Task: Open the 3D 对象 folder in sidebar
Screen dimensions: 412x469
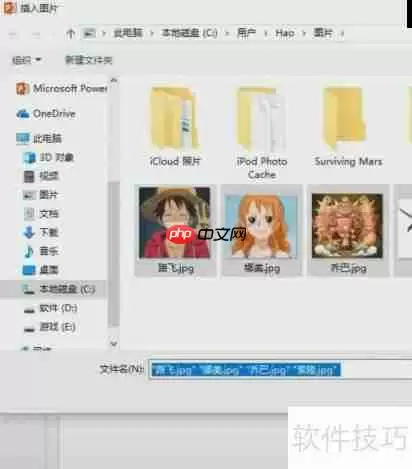Action: click(x=49, y=157)
